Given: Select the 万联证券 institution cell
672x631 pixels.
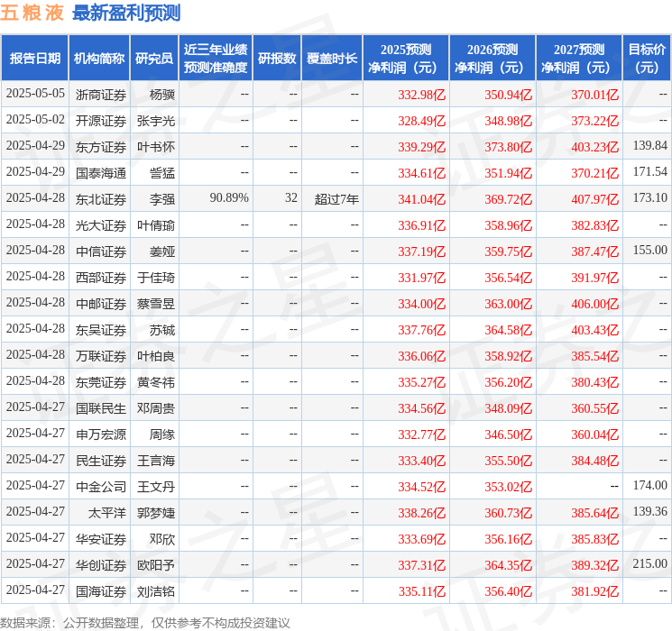Looking at the screenshot, I should click(101, 355).
